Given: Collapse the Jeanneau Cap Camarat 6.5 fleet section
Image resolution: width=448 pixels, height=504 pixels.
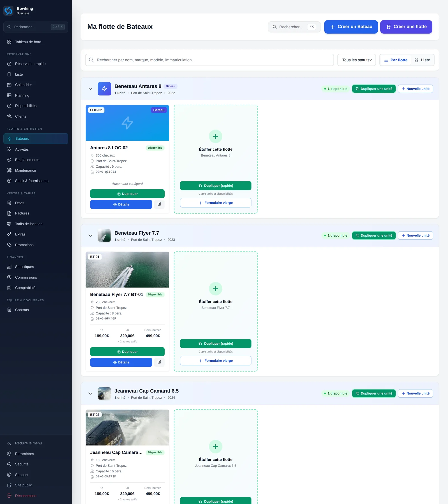Looking at the screenshot, I should pos(90,393).
